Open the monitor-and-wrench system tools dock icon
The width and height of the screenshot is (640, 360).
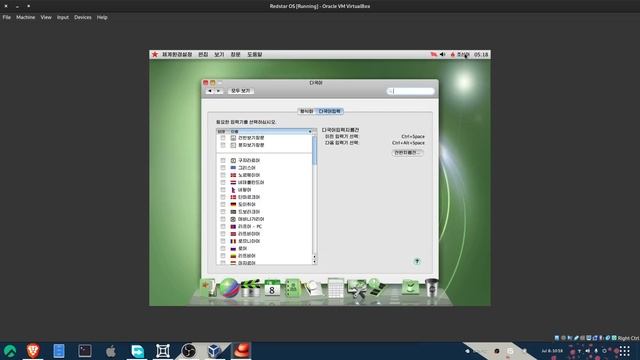[356, 288]
